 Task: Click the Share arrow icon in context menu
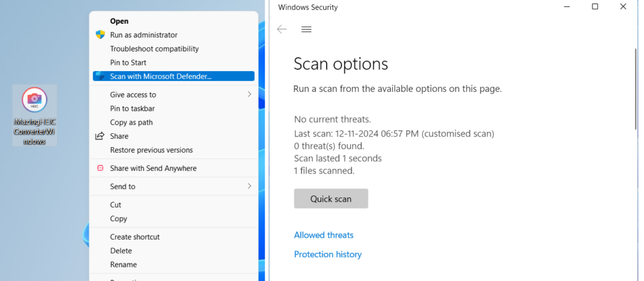pos(100,136)
